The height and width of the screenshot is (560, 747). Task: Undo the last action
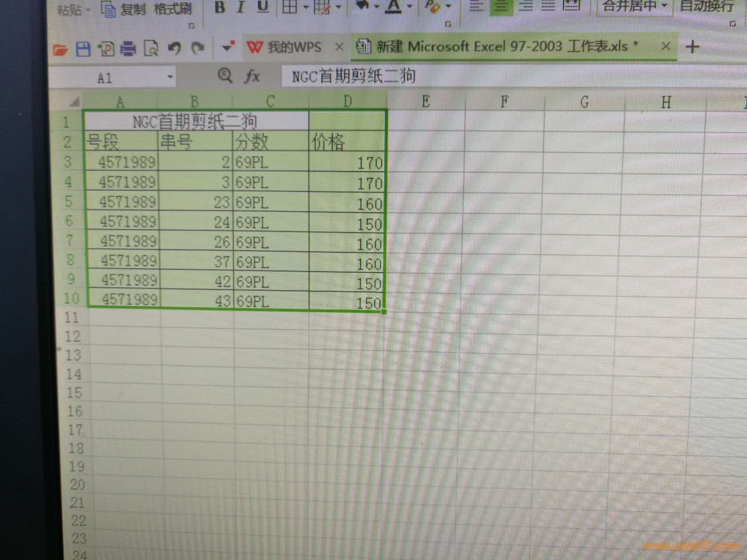[174, 49]
